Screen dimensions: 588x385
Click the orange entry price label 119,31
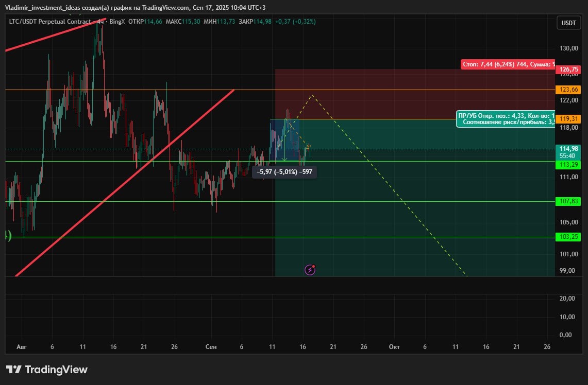click(x=568, y=119)
